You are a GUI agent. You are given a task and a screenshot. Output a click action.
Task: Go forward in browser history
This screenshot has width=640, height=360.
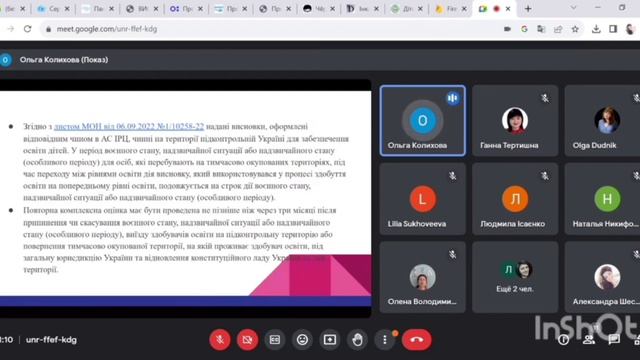pos(11,29)
